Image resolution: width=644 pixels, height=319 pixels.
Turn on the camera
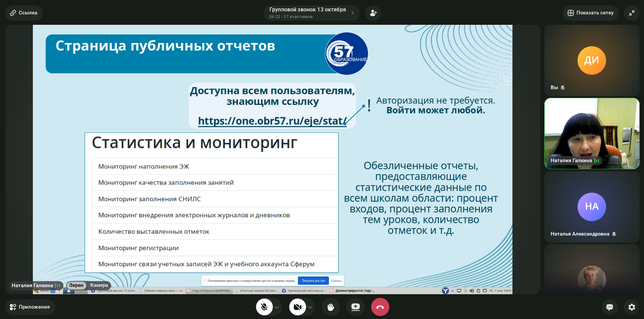pos(297,307)
